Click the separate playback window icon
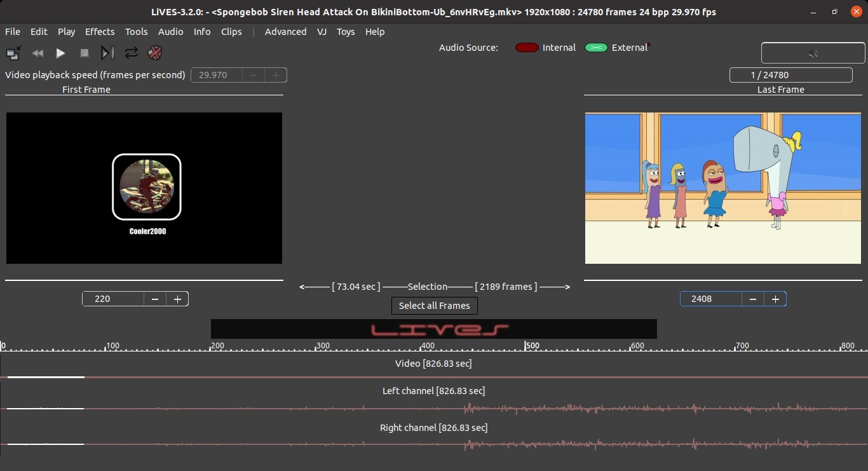The height and width of the screenshot is (471, 868). click(x=14, y=53)
